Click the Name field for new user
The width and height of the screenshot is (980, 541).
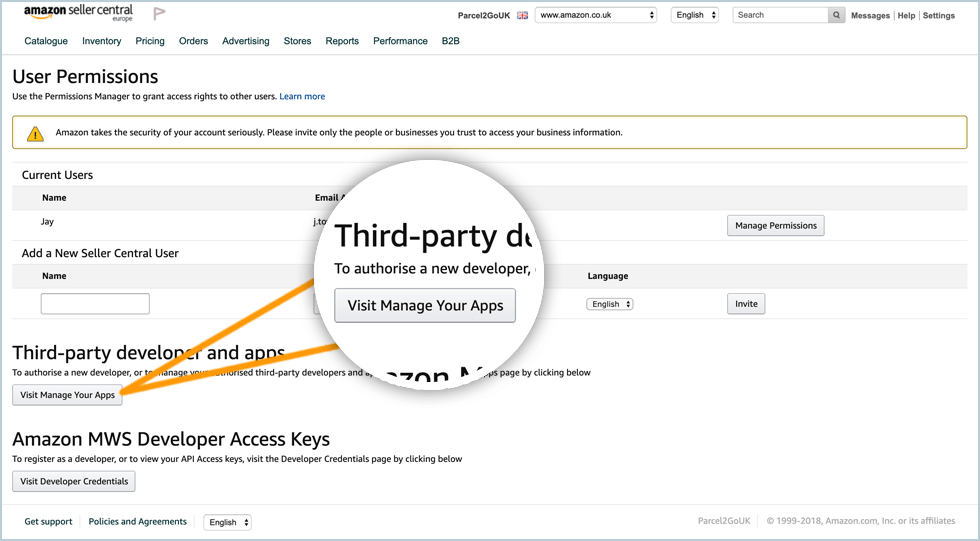95,304
